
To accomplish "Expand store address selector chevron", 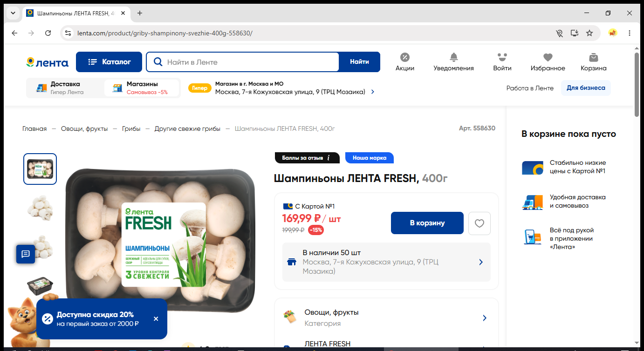I will point(373,92).
